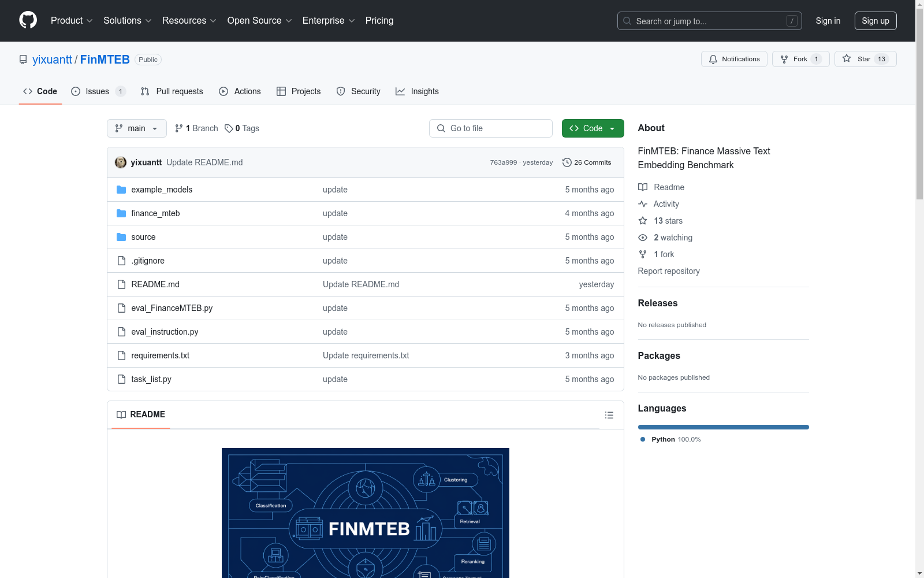Screen dimensions: 924x578
Task: Open the main branch selector dropdown
Action: point(137,128)
